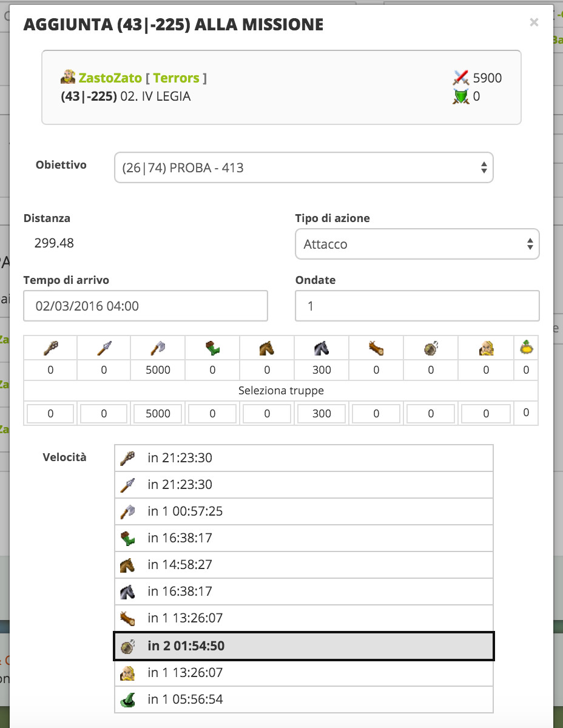The height and width of the screenshot is (728, 563).
Task: Click the Seleziona truppe row label
Action: [x=281, y=391]
